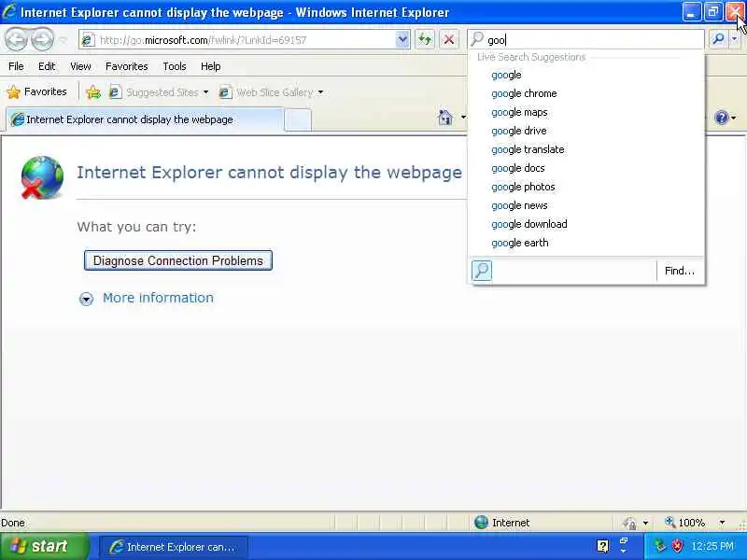Open the Help menu
747x560 pixels.
pyautogui.click(x=211, y=66)
